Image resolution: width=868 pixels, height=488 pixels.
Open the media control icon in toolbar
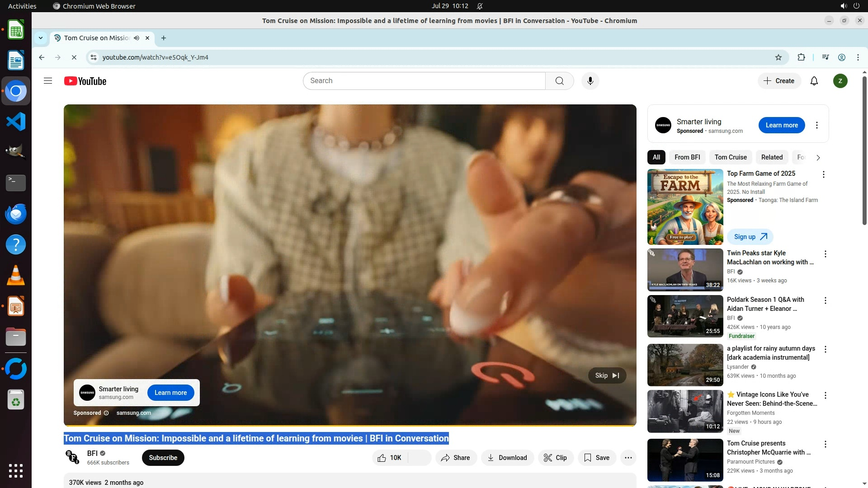tap(826, 57)
